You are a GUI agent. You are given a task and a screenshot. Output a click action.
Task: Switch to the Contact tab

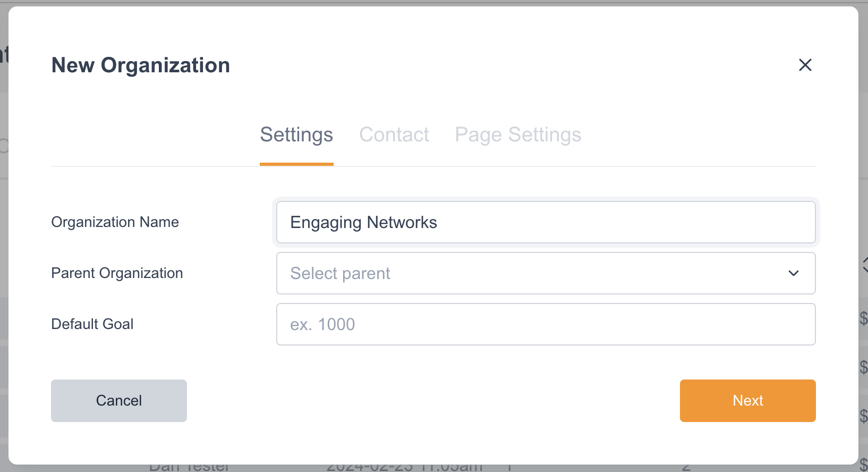(x=394, y=135)
